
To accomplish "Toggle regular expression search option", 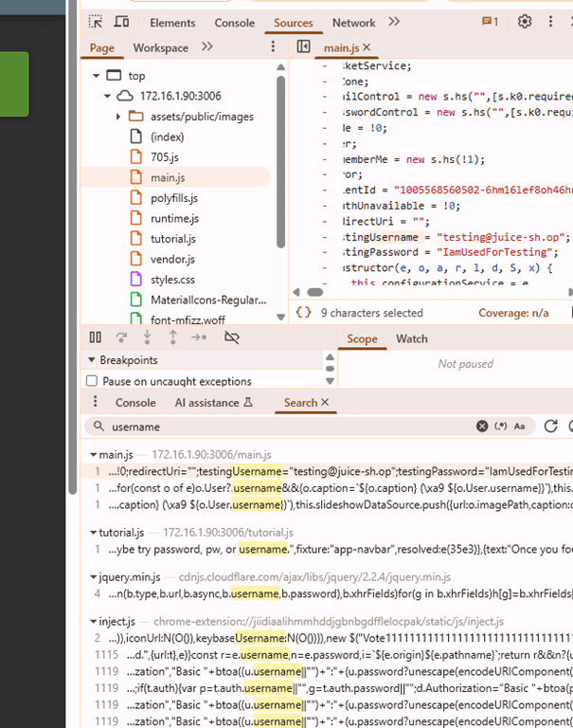I will (500, 427).
